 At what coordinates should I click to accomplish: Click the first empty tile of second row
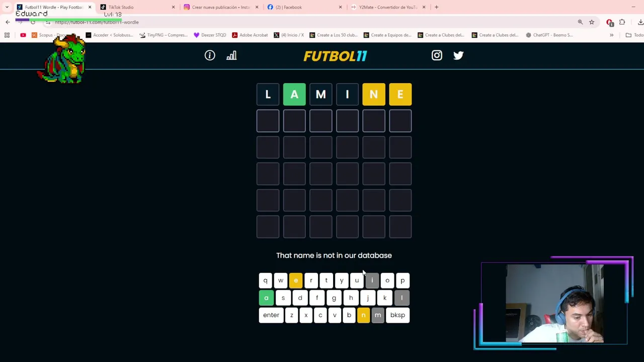[268, 121]
